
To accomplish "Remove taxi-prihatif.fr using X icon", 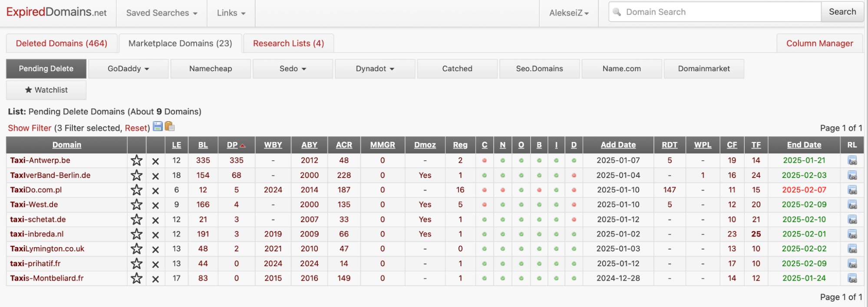I will pos(155,264).
